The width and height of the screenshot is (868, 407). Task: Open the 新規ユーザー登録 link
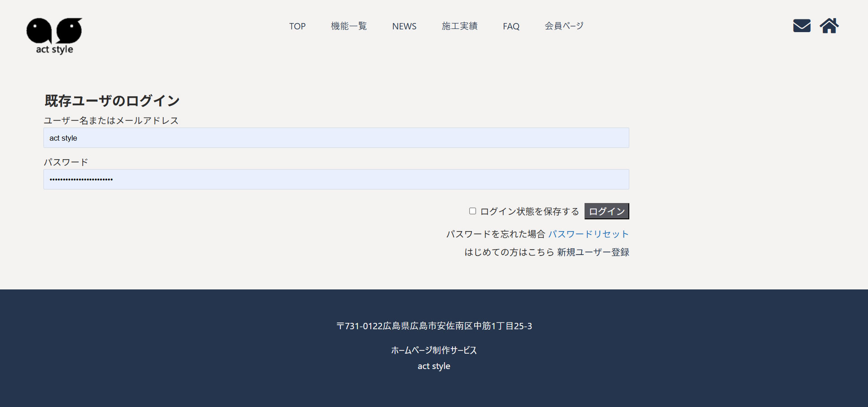(x=593, y=252)
